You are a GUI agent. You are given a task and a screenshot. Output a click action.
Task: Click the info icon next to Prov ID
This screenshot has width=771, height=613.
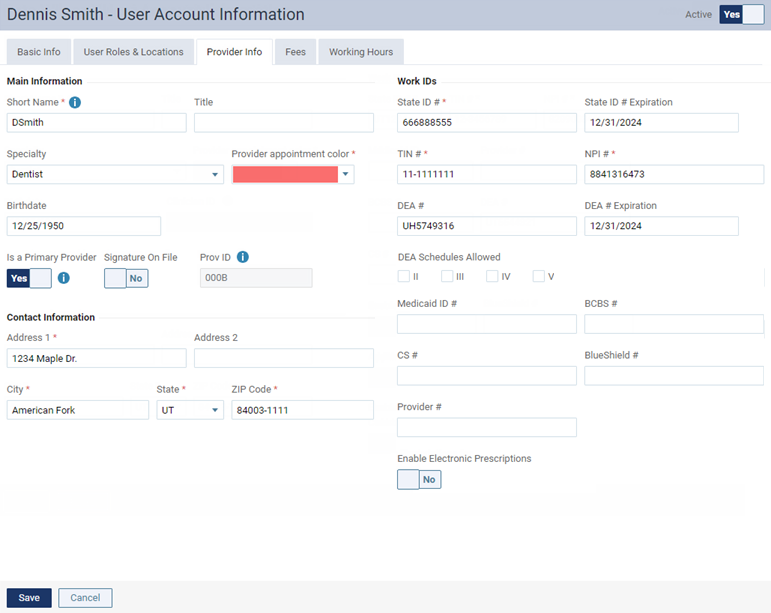coord(242,257)
